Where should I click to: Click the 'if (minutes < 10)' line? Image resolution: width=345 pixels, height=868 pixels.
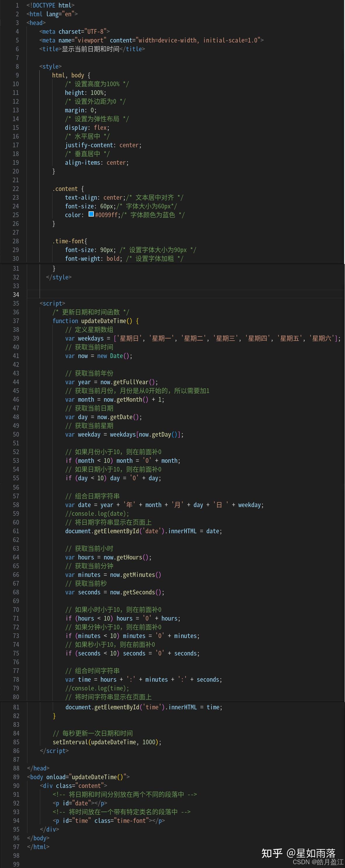(133, 636)
